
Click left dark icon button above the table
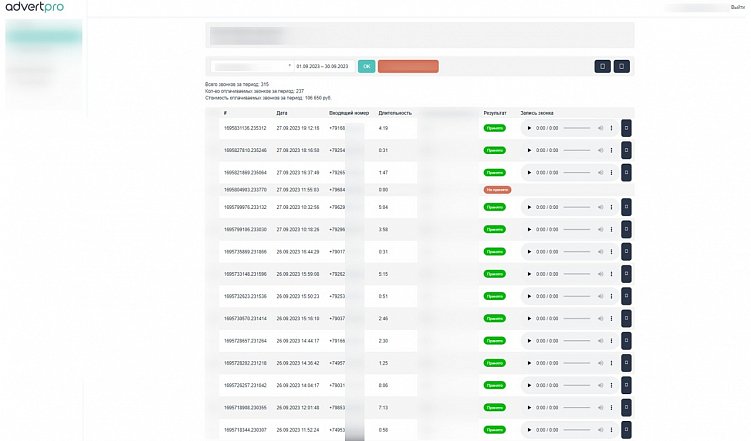tap(603, 67)
